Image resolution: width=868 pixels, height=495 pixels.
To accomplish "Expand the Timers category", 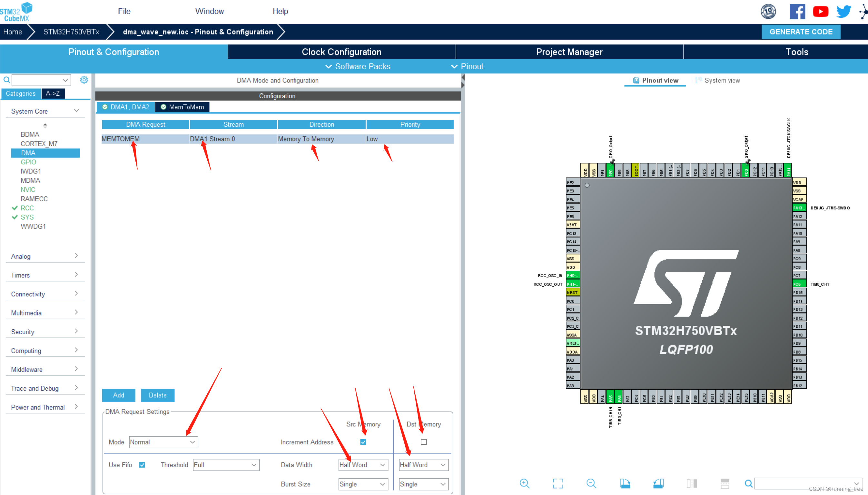I will [x=45, y=275].
